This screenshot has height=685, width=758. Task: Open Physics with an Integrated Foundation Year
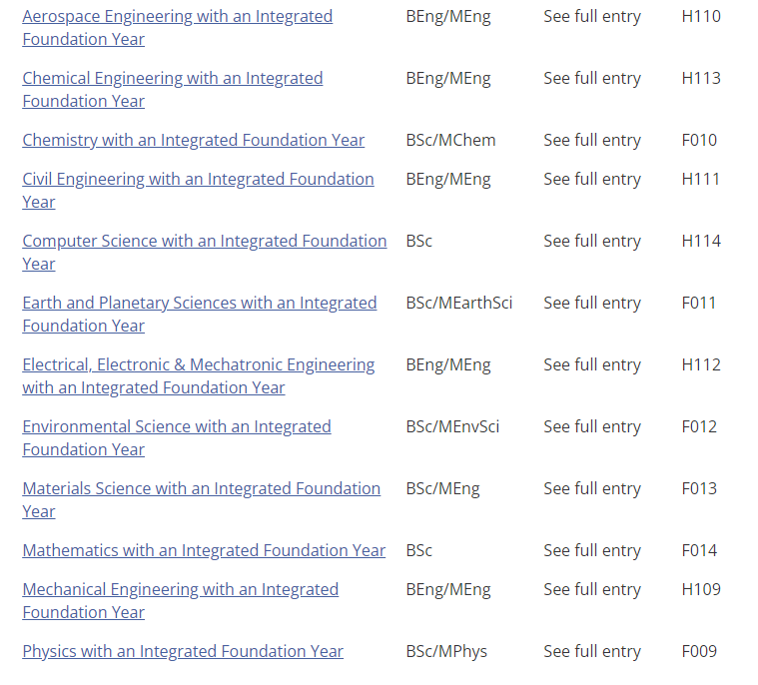coord(183,652)
